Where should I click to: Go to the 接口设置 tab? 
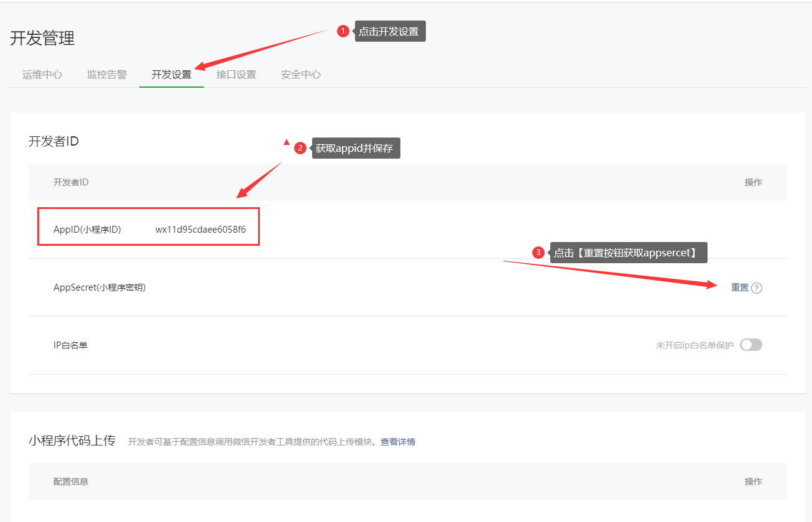click(x=236, y=75)
